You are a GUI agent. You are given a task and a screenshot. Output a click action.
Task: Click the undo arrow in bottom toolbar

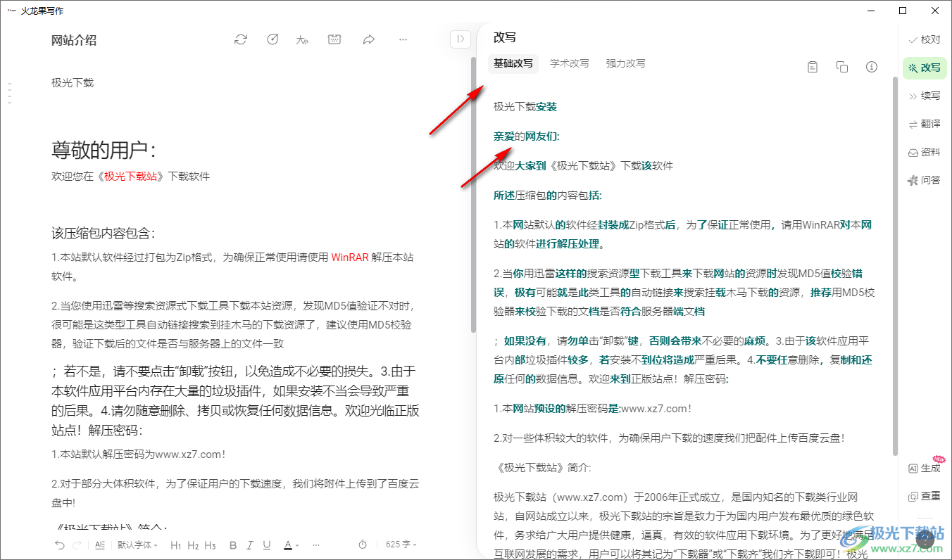(60, 545)
